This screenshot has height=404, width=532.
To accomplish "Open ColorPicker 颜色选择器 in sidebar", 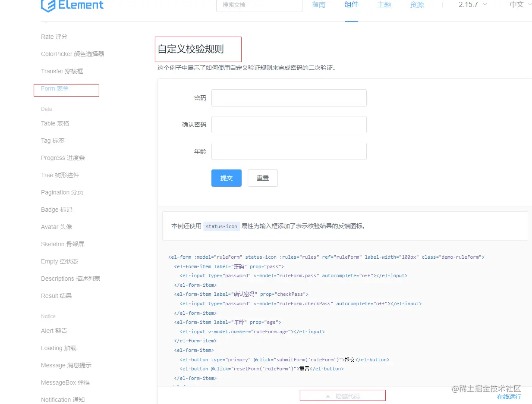I will point(72,54).
